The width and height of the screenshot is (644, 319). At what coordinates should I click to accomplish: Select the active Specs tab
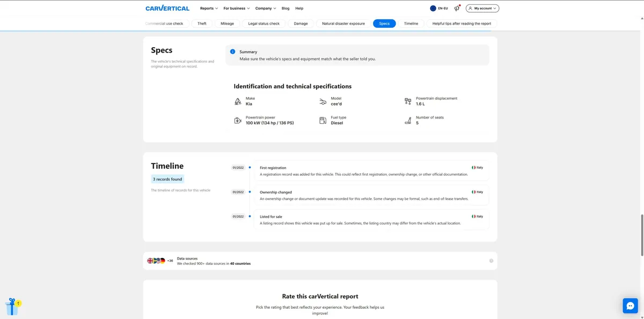pos(384,24)
